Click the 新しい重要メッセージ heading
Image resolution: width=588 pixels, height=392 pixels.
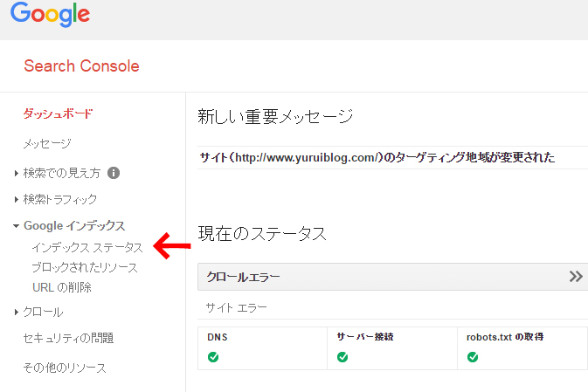tap(275, 116)
